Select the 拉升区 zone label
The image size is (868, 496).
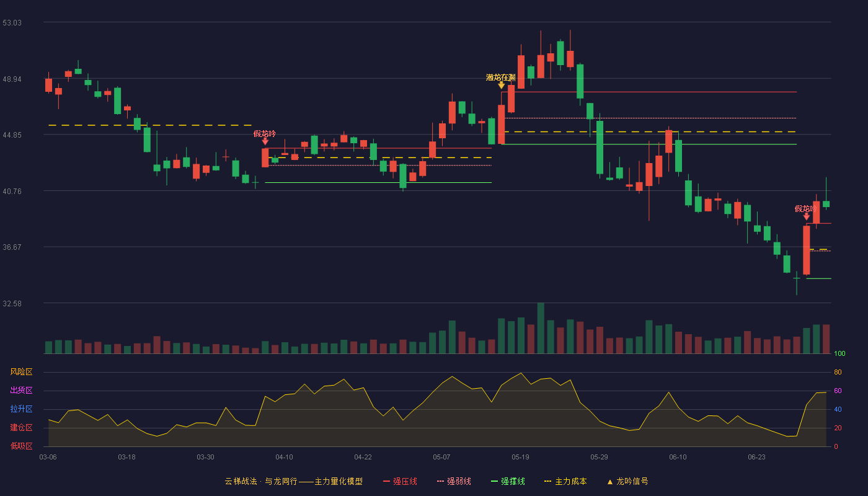21,409
